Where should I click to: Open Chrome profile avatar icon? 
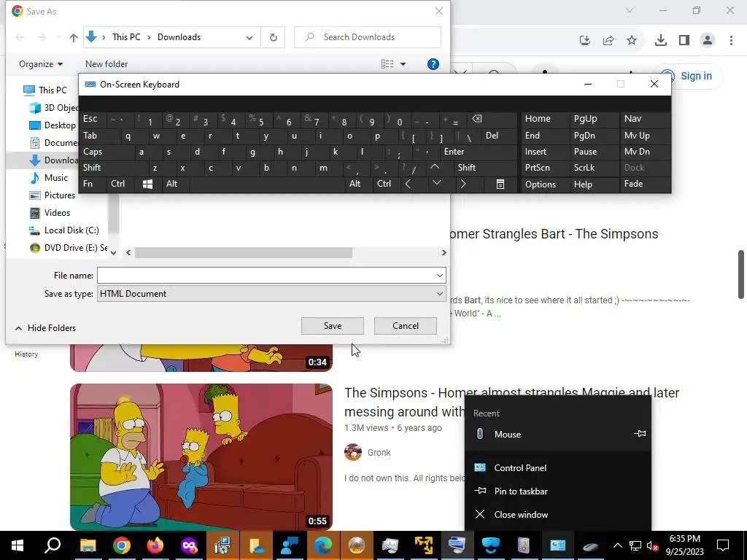[x=708, y=41]
